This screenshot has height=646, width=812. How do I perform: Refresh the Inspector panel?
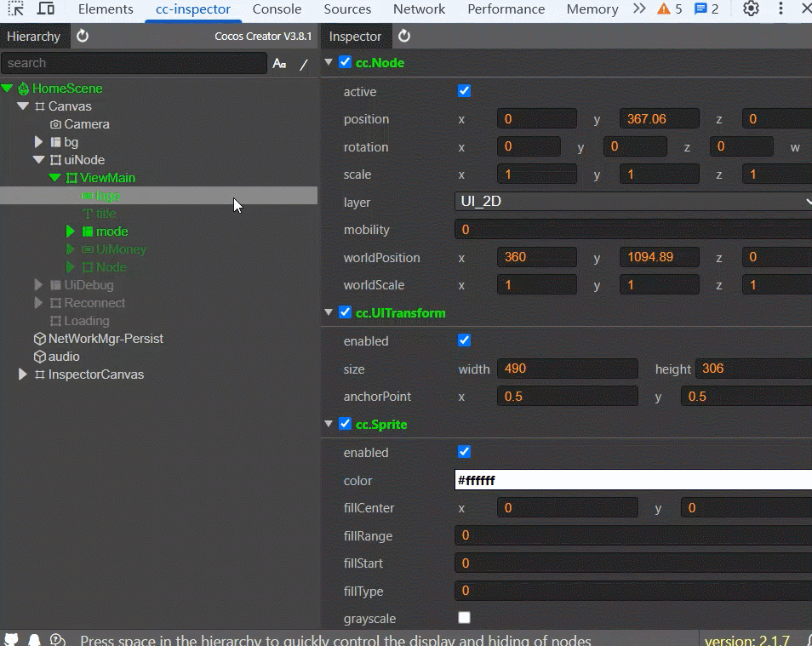[404, 37]
